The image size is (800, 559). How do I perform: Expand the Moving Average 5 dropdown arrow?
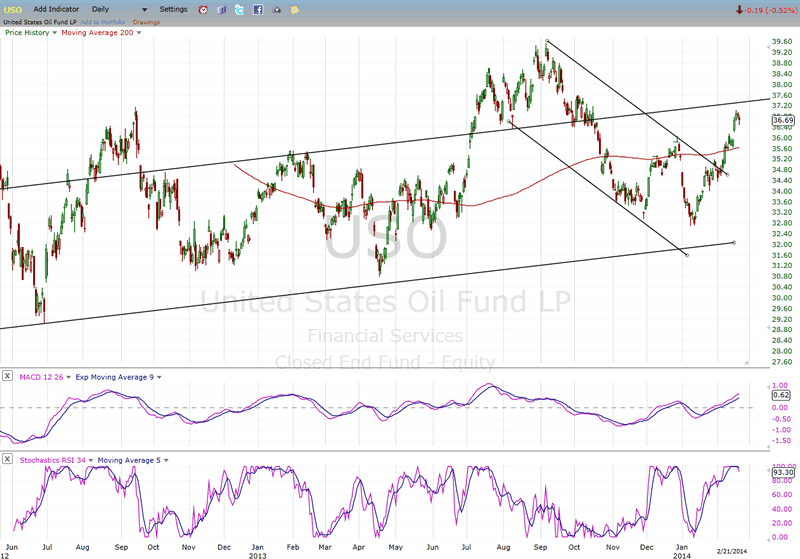[x=166, y=461]
